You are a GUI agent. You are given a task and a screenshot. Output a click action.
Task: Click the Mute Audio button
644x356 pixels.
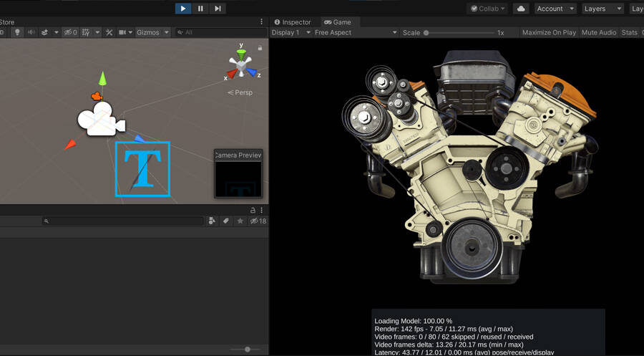[599, 32]
